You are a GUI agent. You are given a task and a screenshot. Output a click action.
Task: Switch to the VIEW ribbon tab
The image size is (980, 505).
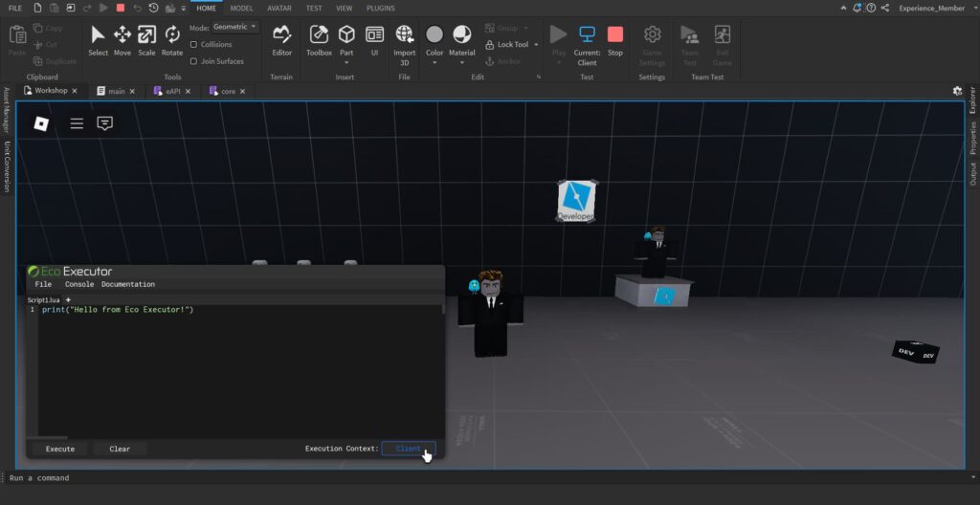[344, 8]
